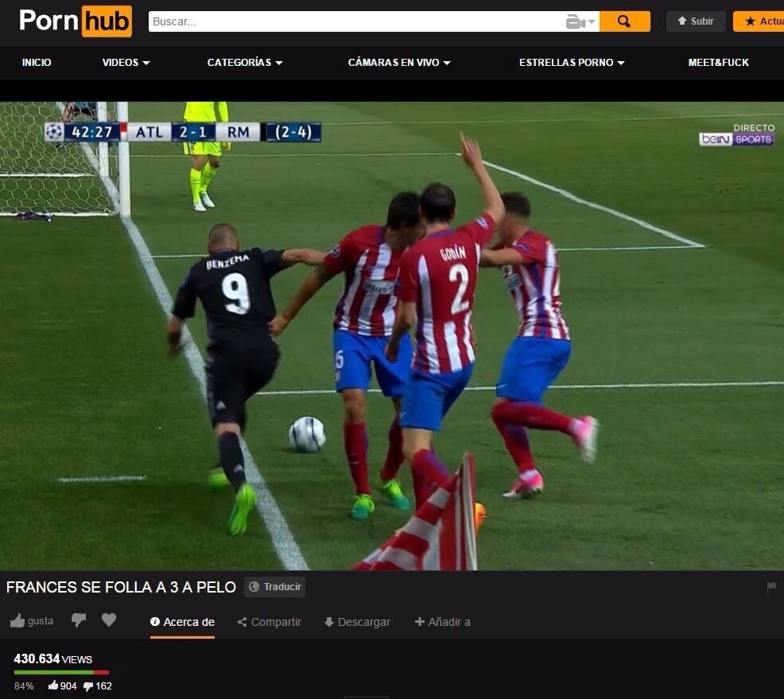Open the Descargar download tab
The image size is (784, 699).
point(357,622)
